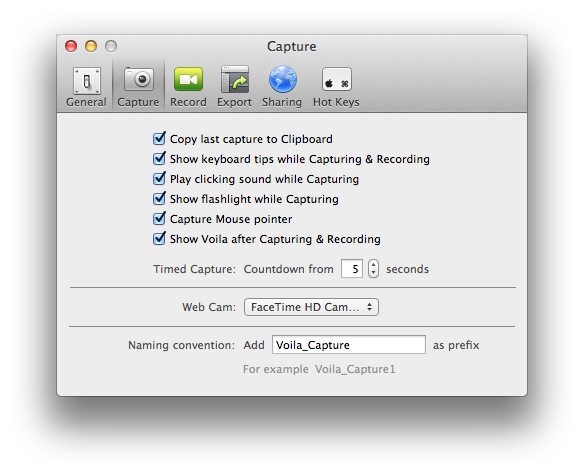Toggle Capture Mouse pointer checkbox
This screenshot has height=475, width=584.
(159, 218)
